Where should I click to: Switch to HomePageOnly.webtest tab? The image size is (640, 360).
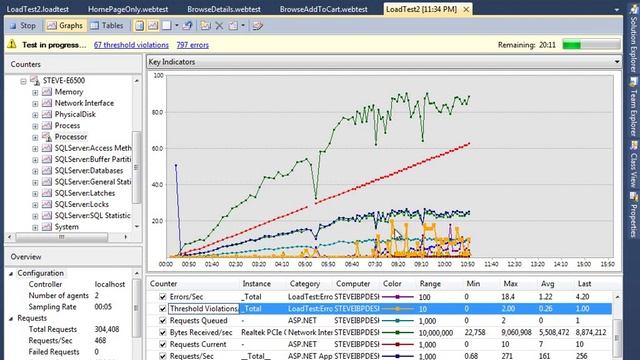coord(128,9)
